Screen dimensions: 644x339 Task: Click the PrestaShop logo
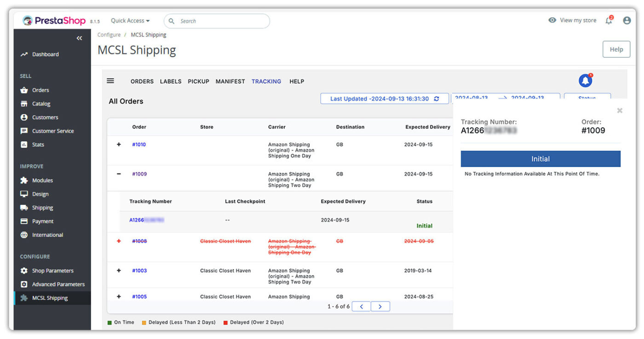click(x=54, y=21)
